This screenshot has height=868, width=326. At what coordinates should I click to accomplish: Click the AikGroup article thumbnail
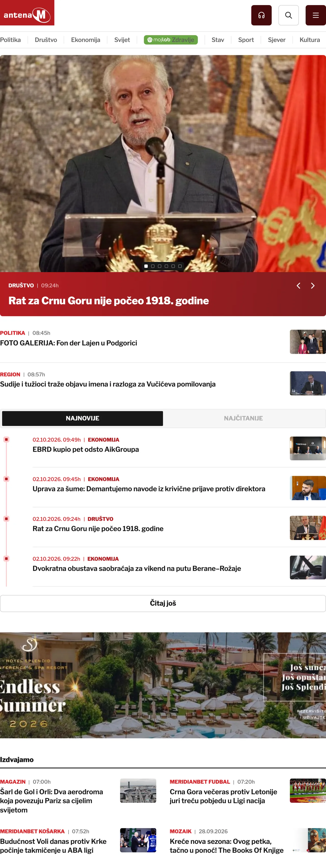308,448
